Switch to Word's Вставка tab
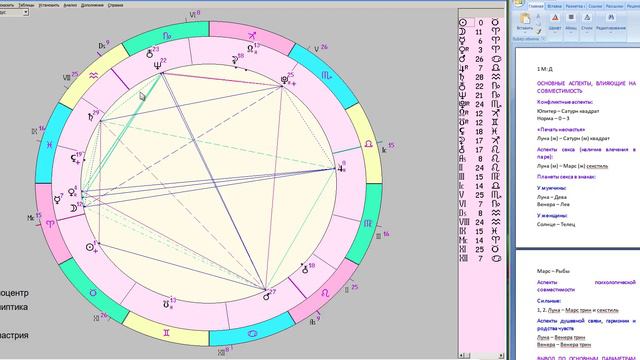The image size is (640, 360). 555,6
